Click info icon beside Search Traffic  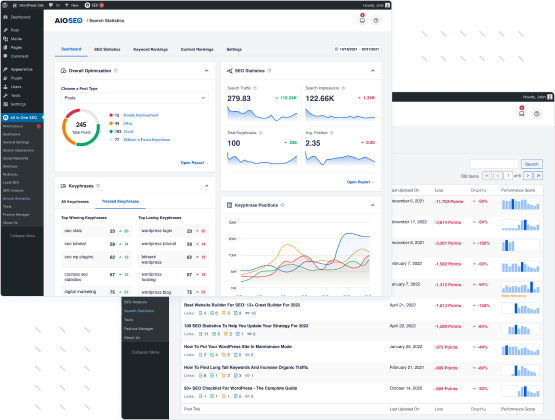pyautogui.click(x=255, y=88)
